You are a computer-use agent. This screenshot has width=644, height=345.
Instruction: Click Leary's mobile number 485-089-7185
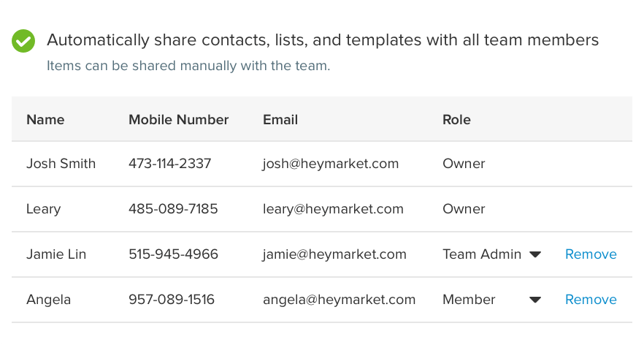click(x=173, y=209)
